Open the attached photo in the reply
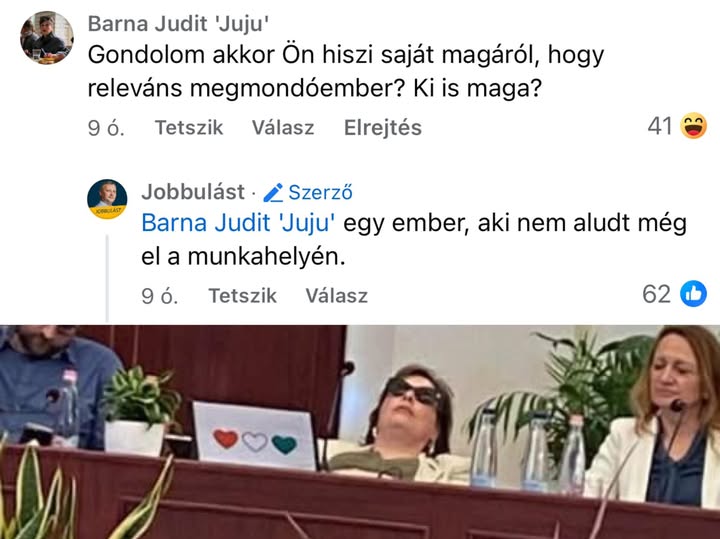The image size is (720, 539). (x=360, y=432)
